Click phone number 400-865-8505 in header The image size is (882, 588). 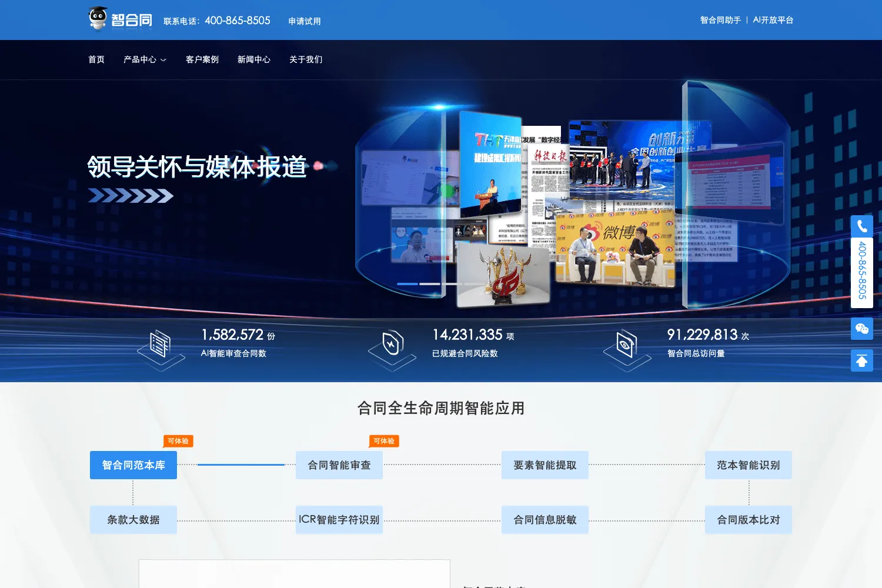(238, 21)
